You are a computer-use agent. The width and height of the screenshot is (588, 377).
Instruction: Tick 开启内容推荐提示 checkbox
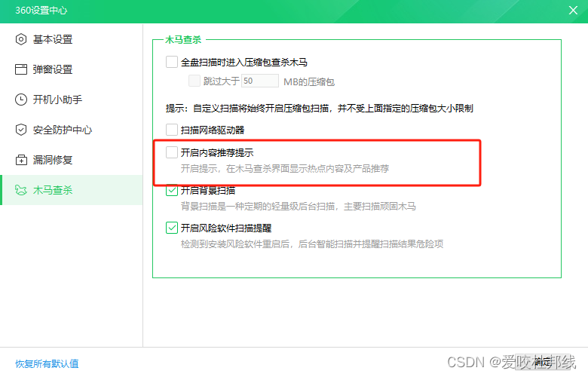click(172, 152)
